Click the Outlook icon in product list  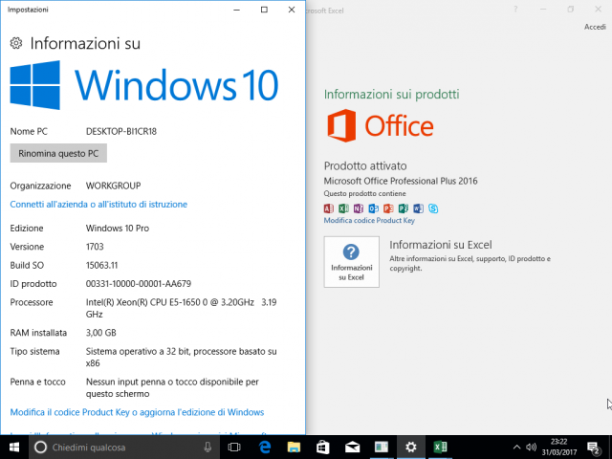coord(373,208)
